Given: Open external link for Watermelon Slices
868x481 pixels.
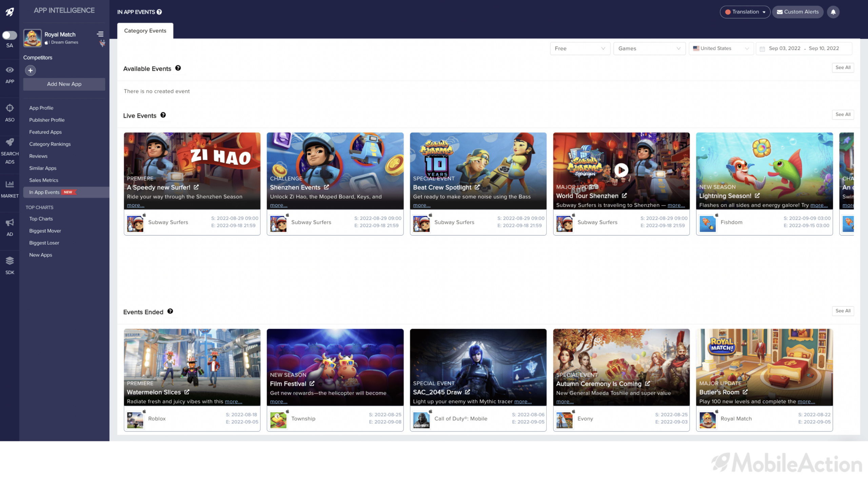Looking at the screenshot, I should (x=186, y=392).
